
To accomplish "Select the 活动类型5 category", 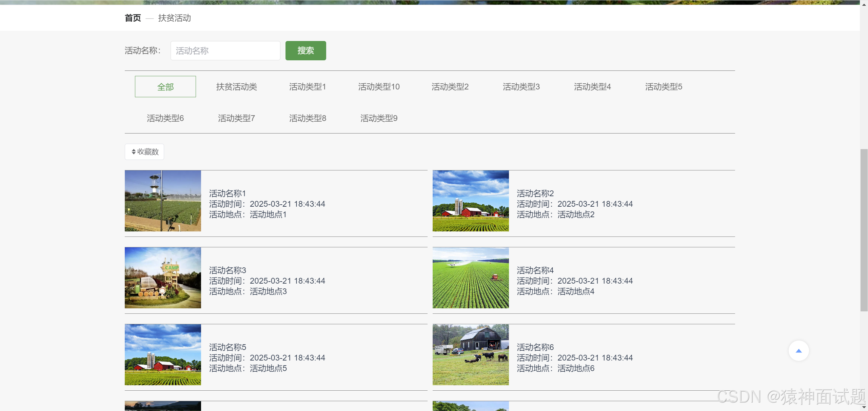I will (664, 87).
